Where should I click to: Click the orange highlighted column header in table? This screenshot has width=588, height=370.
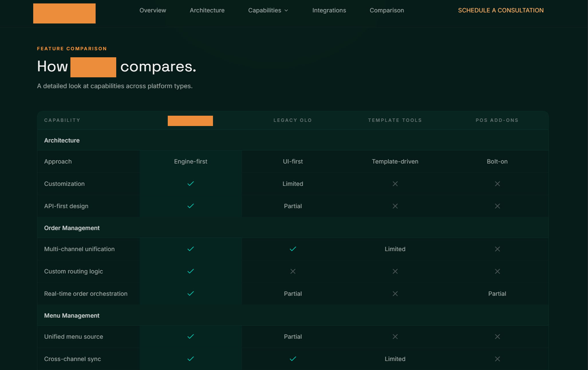click(x=190, y=121)
